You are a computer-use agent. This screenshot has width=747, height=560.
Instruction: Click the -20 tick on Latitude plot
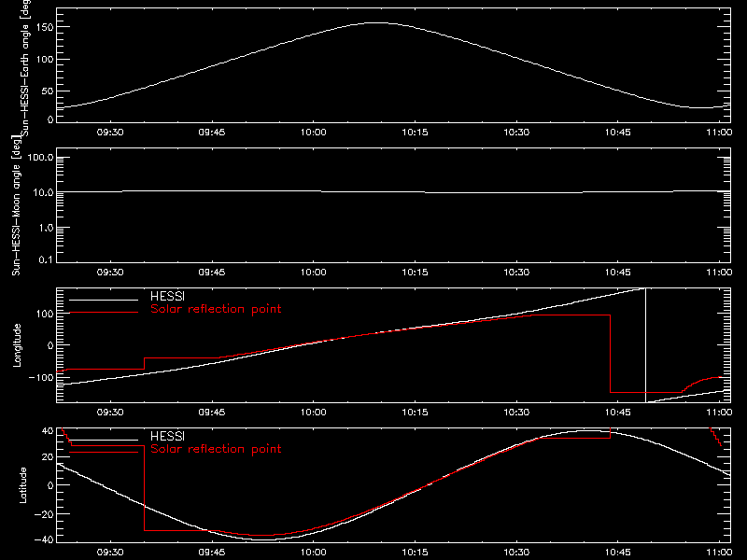(x=44, y=514)
